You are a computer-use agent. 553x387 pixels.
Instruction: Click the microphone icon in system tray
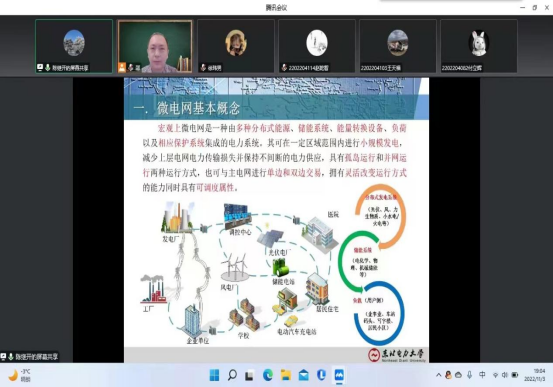coord(469,375)
